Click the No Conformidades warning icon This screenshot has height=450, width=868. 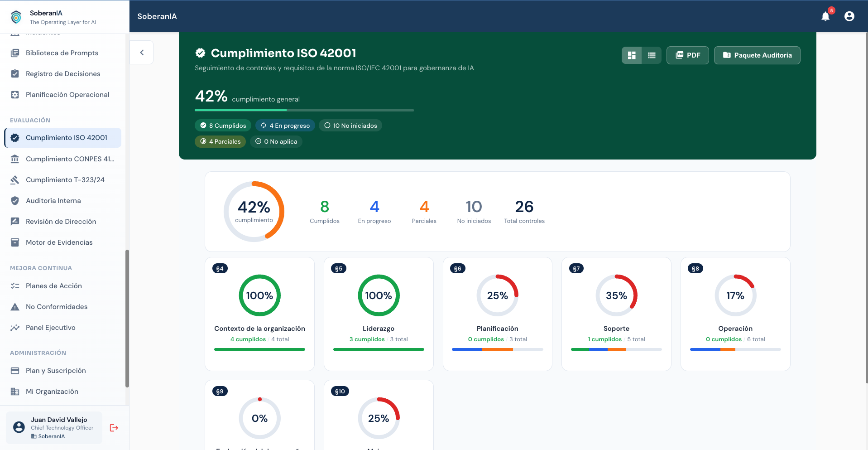(x=15, y=307)
